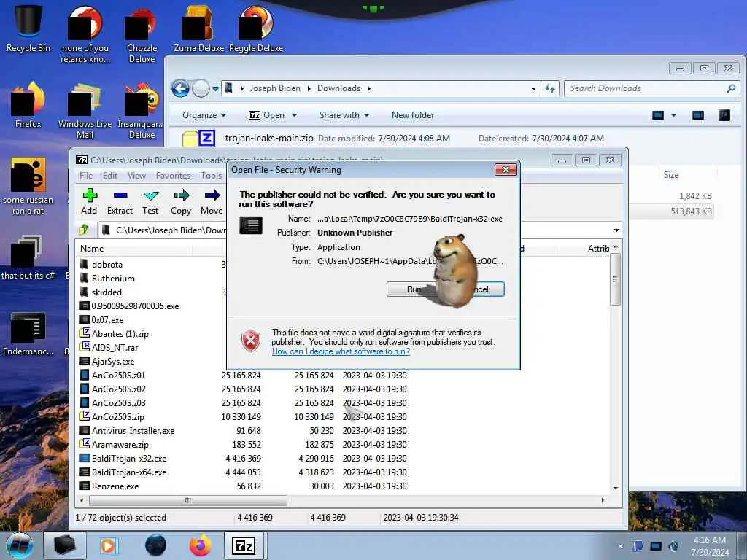Image resolution: width=747 pixels, height=560 pixels.
Task: Click the search magnifier in Explorer
Action: (x=731, y=88)
